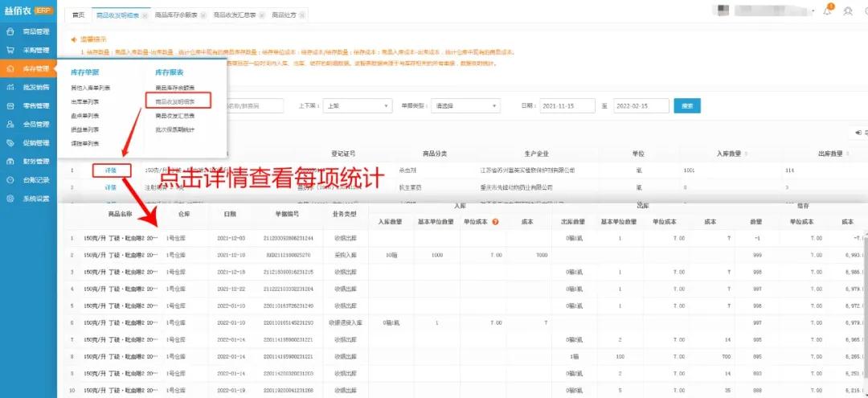The width and height of the screenshot is (868, 398).
Task: Click the user profile icon in header
Action: [848, 10]
